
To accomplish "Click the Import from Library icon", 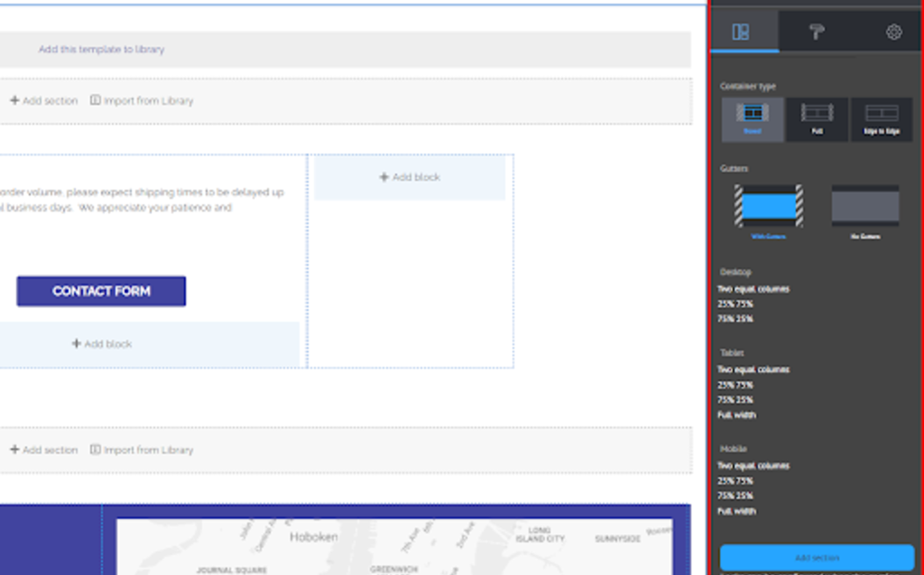I will click(x=96, y=100).
